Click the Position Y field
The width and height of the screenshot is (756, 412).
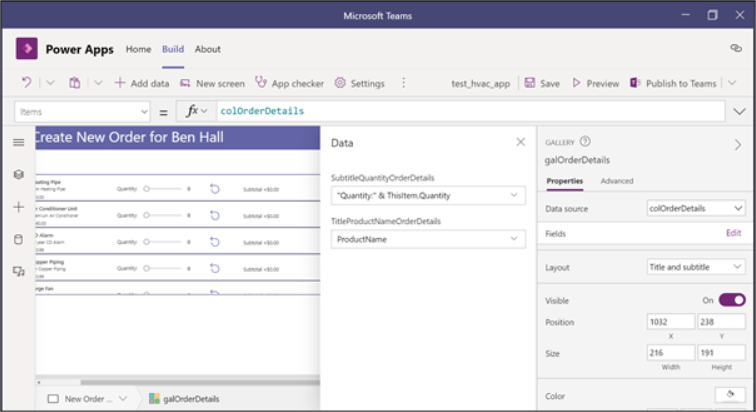(721, 322)
